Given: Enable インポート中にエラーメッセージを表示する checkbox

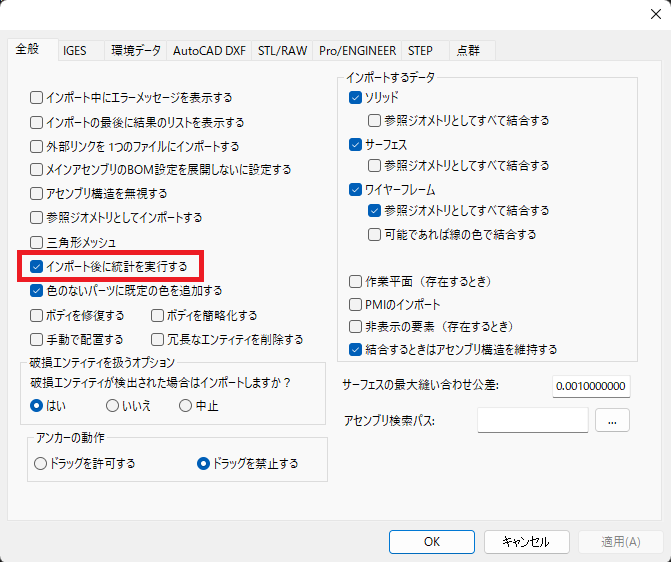Looking at the screenshot, I should 37,98.
